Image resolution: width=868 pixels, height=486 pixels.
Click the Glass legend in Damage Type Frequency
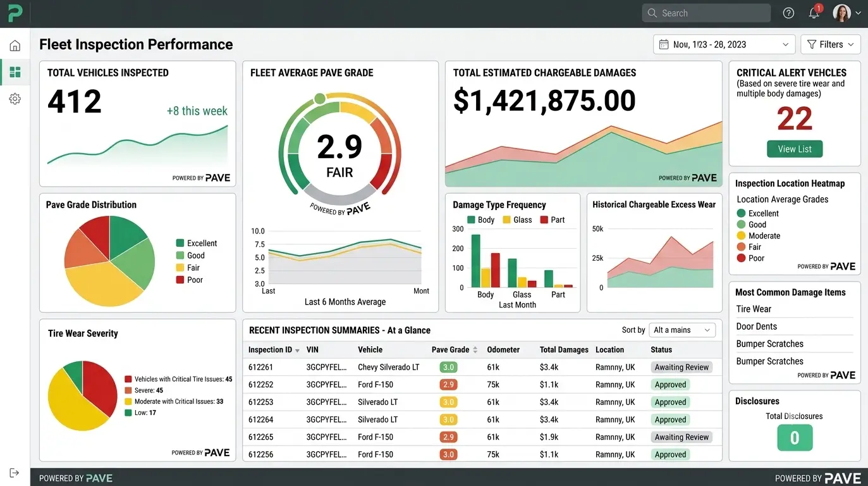[517, 220]
